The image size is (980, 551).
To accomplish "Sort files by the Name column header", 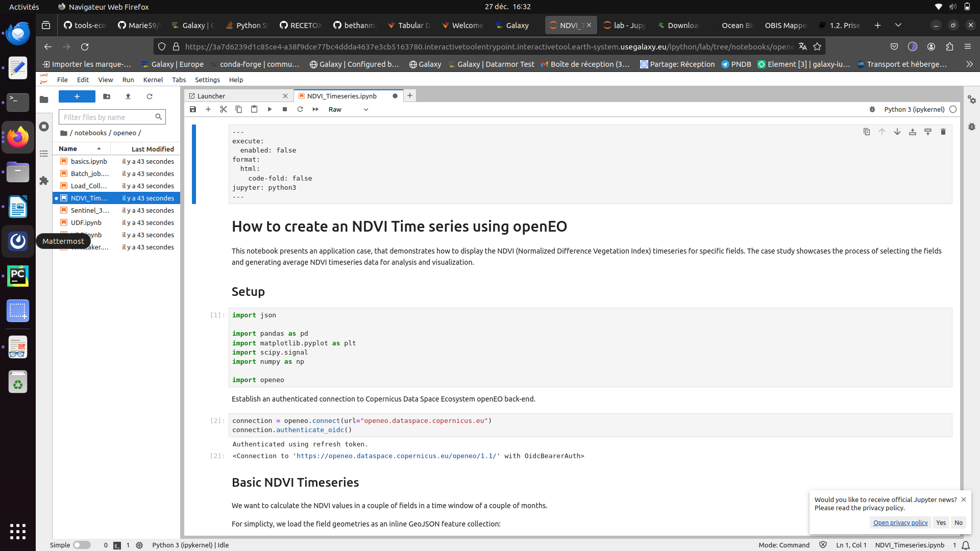I will 81,148.
